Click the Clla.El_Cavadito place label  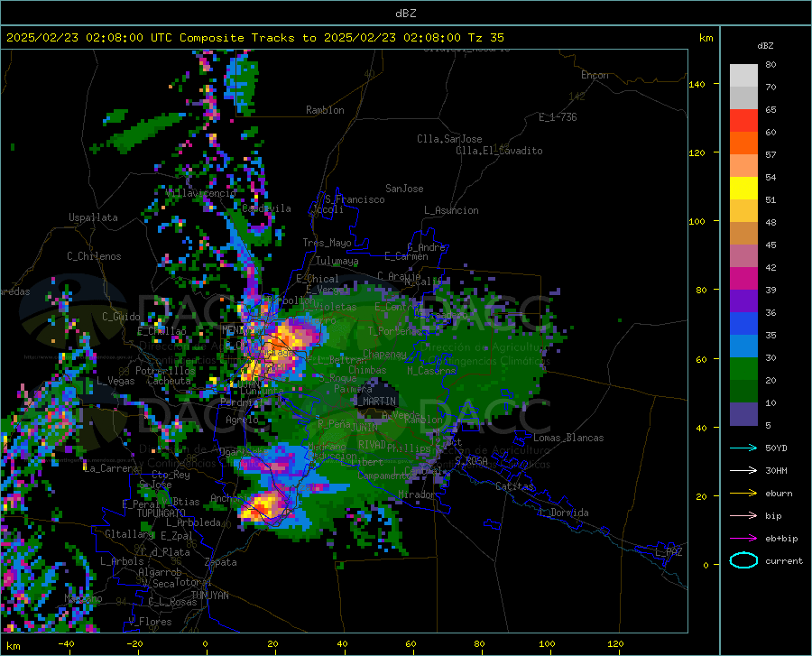click(x=499, y=151)
